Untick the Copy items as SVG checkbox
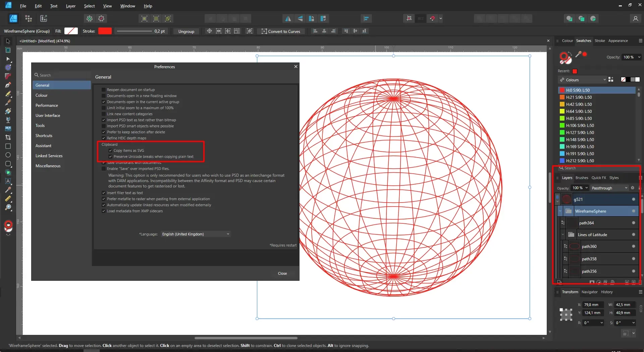The width and height of the screenshot is (644, 352). (x=110, y=150)
